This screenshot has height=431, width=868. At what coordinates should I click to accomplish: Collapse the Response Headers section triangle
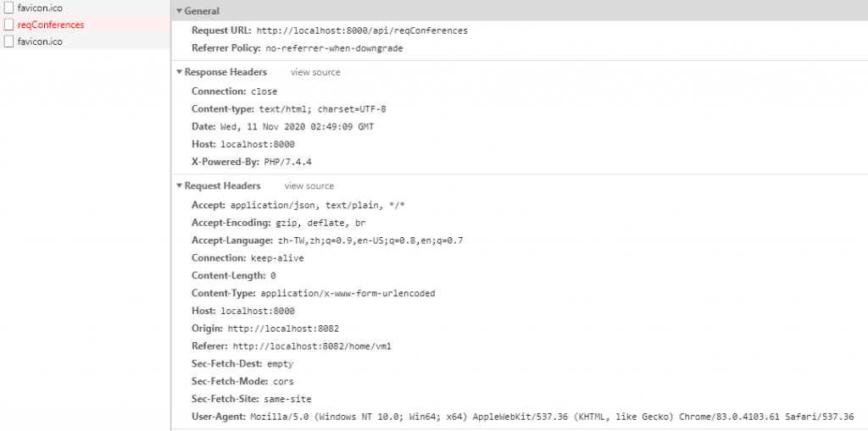pyautogui.click(x=180, y=72)
